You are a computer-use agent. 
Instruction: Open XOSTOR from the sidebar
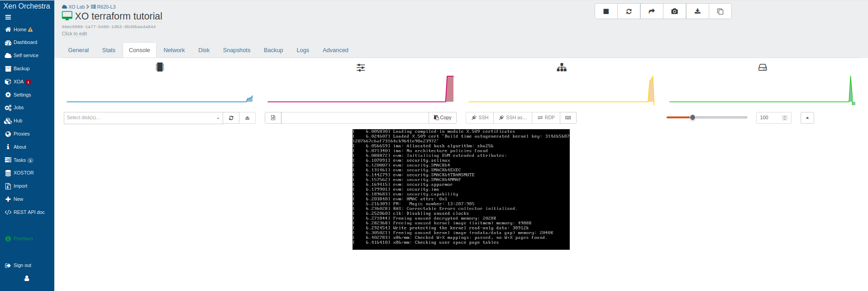[24, 173]
